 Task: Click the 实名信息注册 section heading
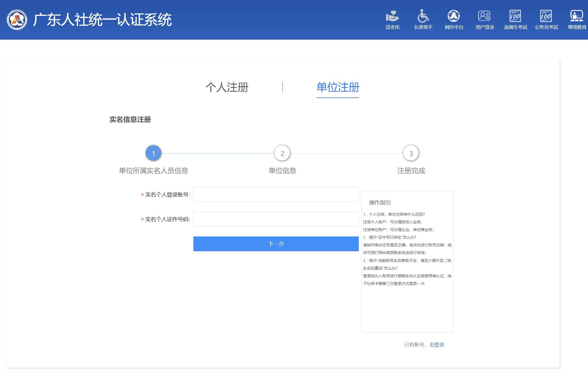pos(130,120)
